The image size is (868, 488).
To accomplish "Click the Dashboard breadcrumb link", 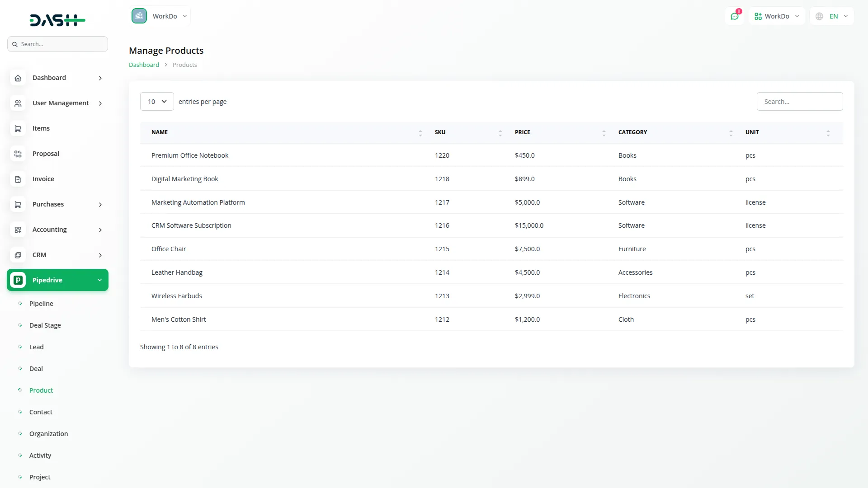I will point(144,65).
